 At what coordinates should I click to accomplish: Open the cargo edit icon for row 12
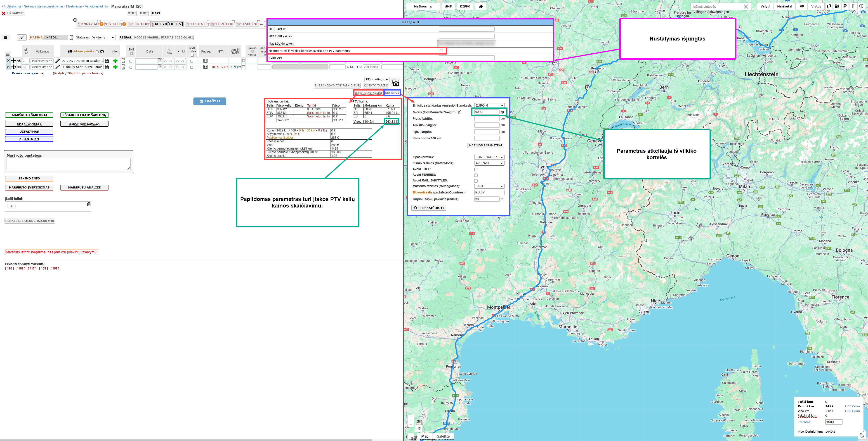pos(205,67)
